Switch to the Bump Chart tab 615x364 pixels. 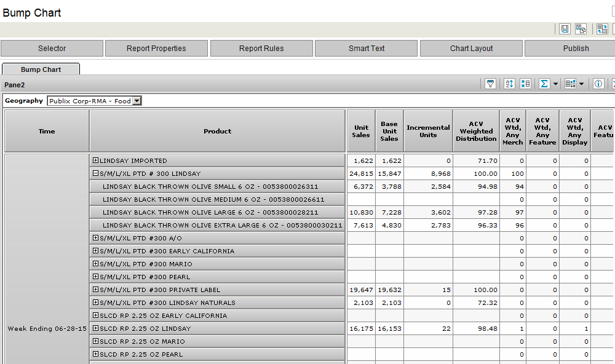coord(41,69)
